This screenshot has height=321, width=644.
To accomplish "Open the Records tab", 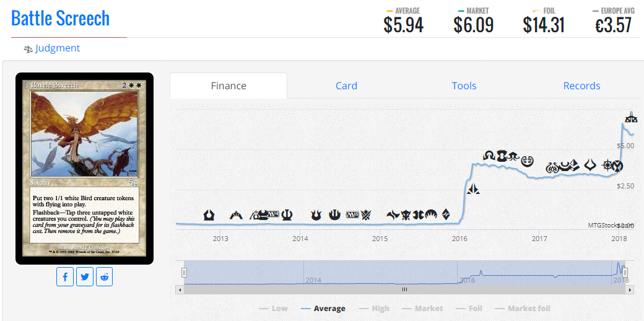I will point(581,86).
